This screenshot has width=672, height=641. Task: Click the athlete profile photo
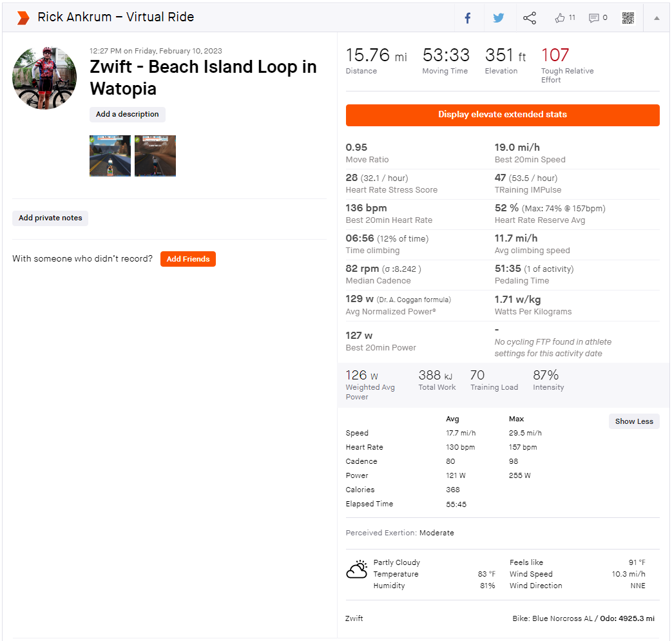click(x=44, y=78)
